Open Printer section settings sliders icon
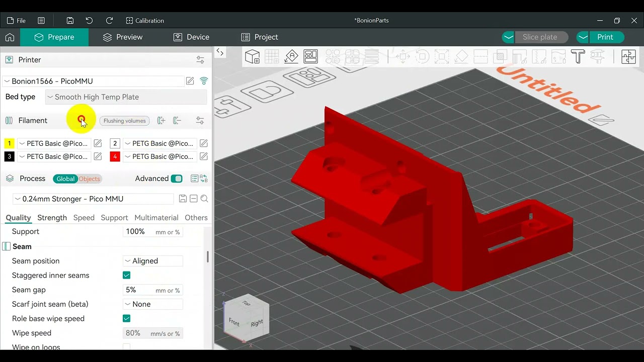644x362 pixels. click(200, 60)
